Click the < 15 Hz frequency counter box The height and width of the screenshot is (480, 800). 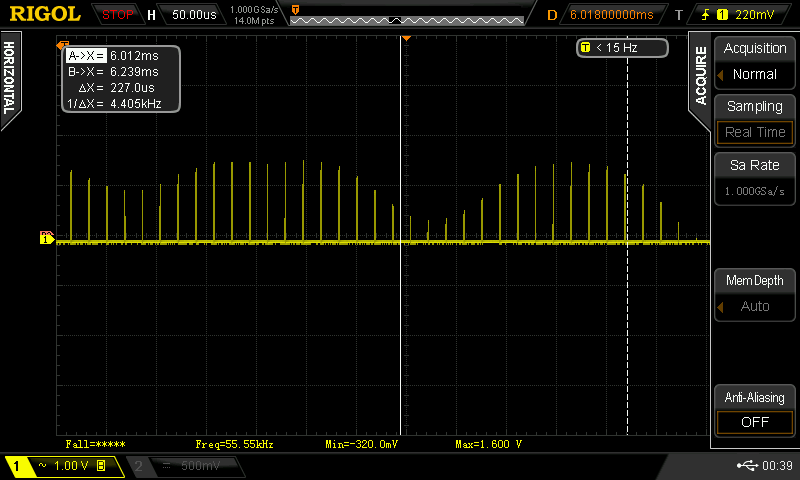(x=622, y=48)
